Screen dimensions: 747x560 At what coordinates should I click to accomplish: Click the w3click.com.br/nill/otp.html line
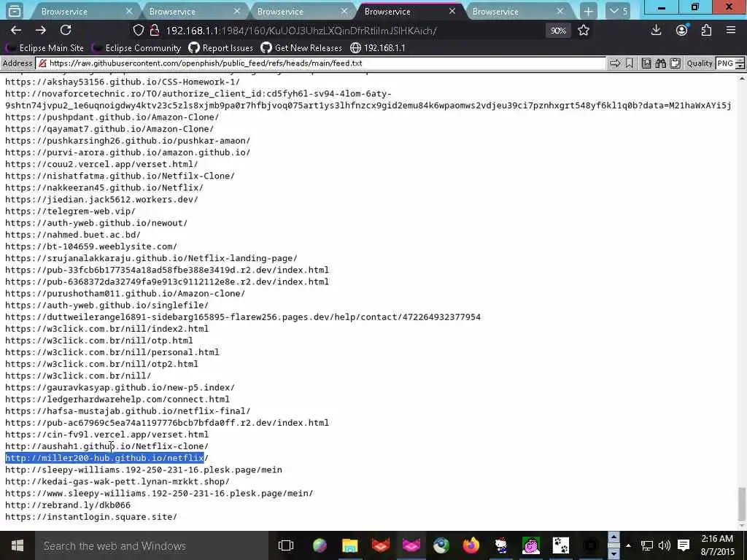pos(99,341)
